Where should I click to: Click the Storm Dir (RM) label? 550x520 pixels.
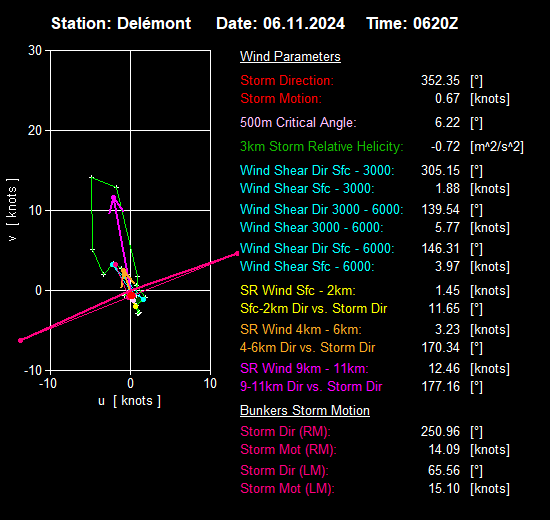click(x=285, y=432)
